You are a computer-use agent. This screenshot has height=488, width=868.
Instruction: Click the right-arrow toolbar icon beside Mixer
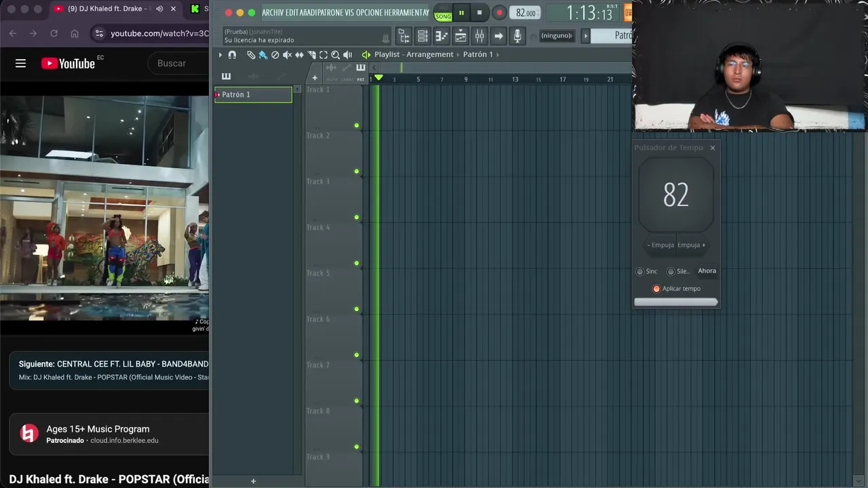498,36
